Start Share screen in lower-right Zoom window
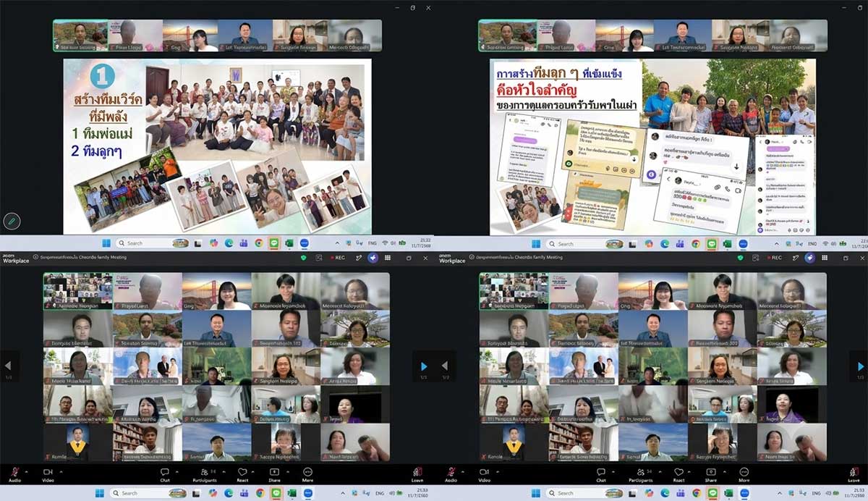This screenshot has height=501, width=868. (x=711, y=474)
